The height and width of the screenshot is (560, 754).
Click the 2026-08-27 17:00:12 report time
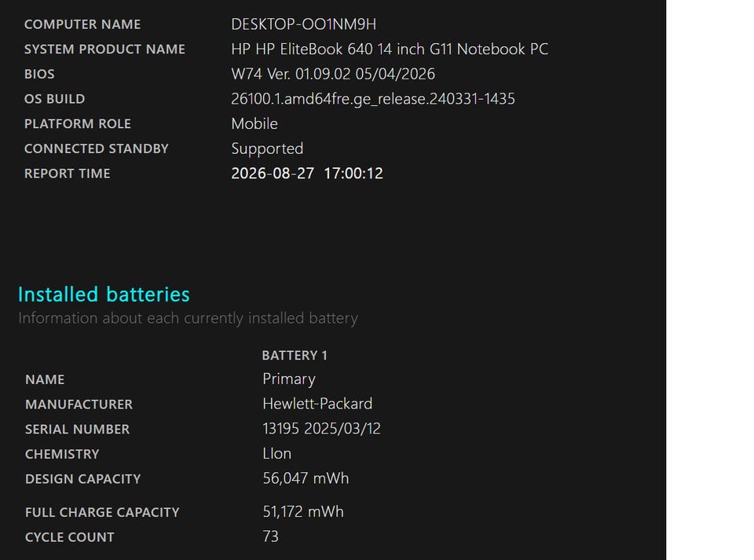pos(307,174)
